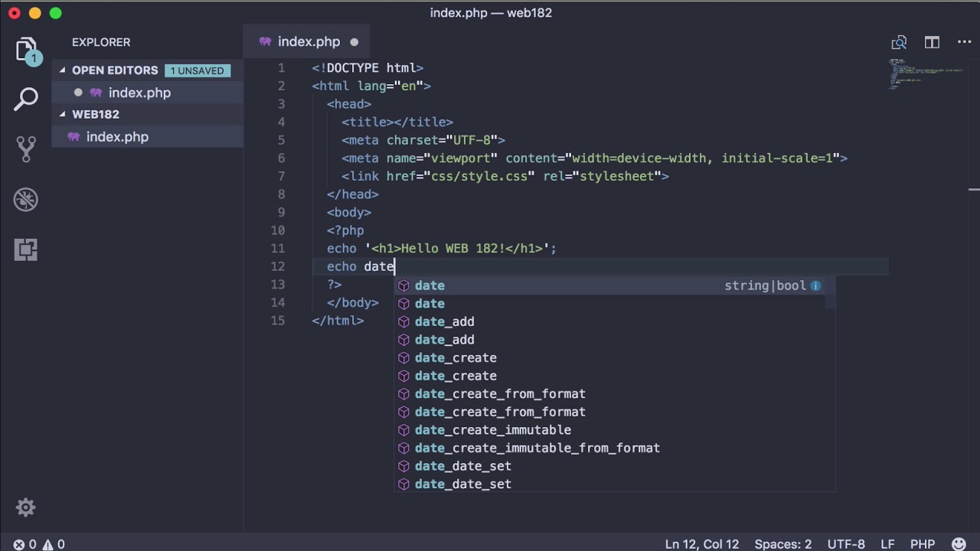This screenshot has width=980, height=551.
Task: Open the Explorer view in activity bar
Action: pos(27,51)
